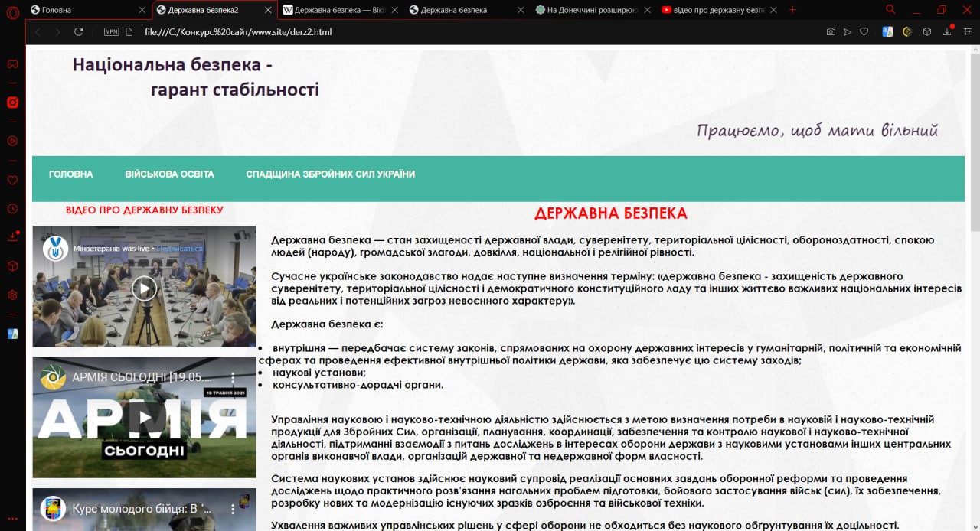Click bullet item консультативно-дорадчі органи
The height and width of the screenshot is (531, 980).
point(358,385)
